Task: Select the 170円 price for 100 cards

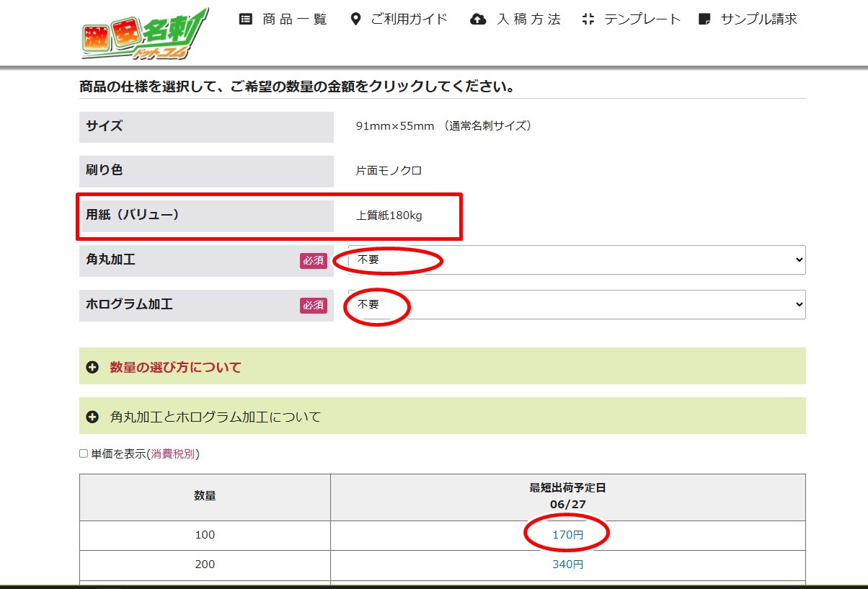Action: (567, 535)
